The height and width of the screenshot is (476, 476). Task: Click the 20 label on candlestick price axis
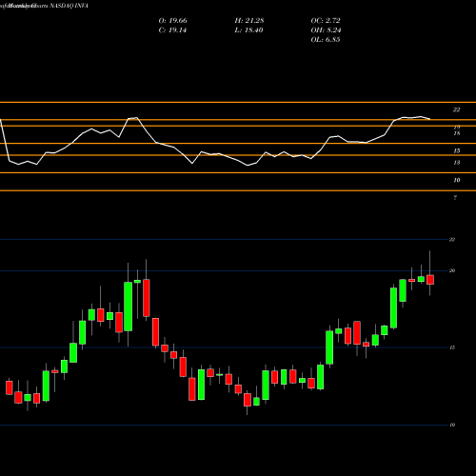click(x=452, y=270)
